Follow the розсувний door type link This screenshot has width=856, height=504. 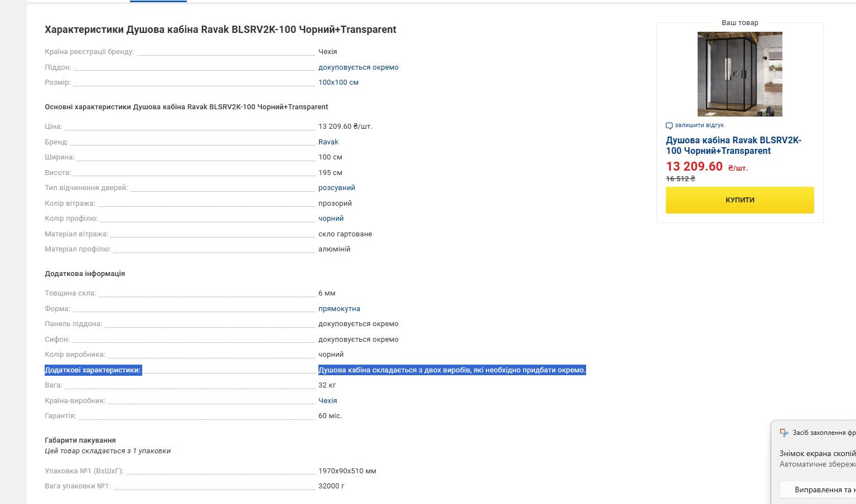337,188
